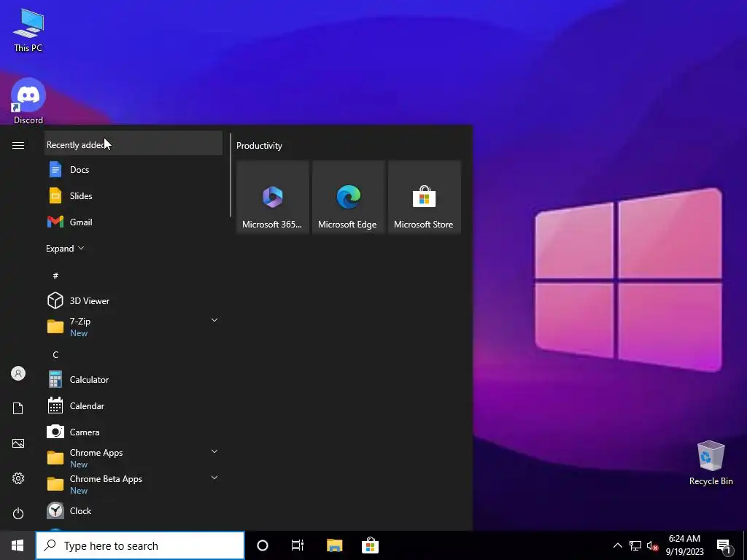Screen dimensions: 747x560
Task: Open the Discord desktop shortcut
Action: (x=28, y=101)
